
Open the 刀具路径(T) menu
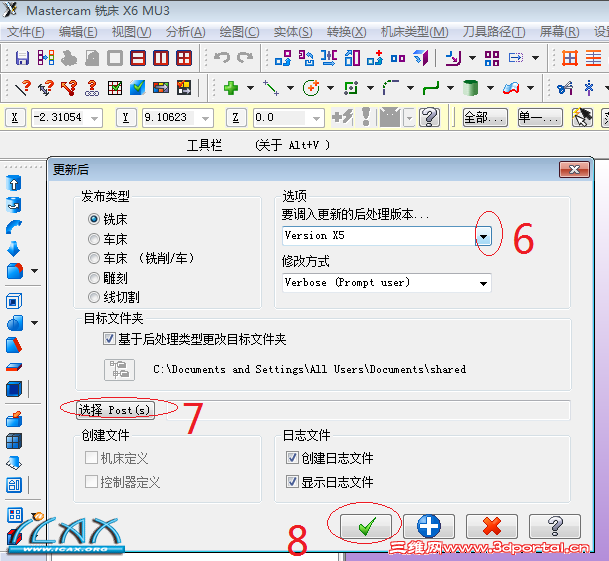point(494,32)
